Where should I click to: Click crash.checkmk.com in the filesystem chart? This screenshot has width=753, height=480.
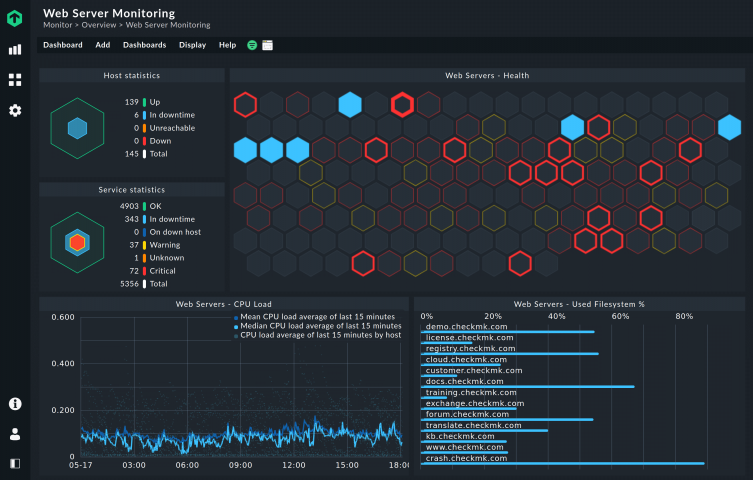[466, 458]
